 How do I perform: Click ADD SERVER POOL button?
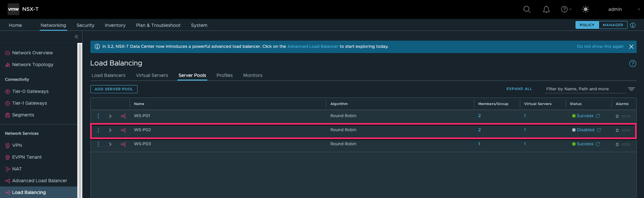114,89
